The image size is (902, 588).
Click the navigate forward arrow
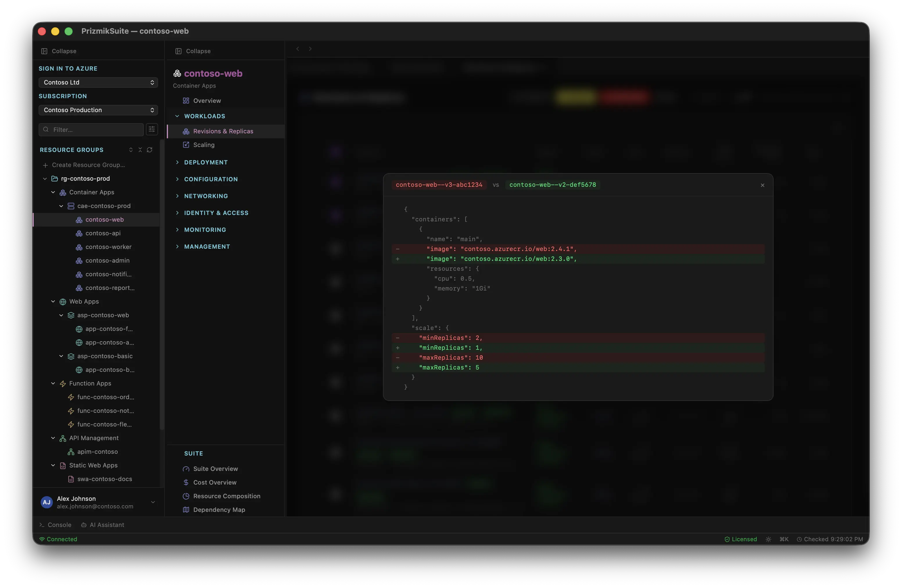point(310,49)
